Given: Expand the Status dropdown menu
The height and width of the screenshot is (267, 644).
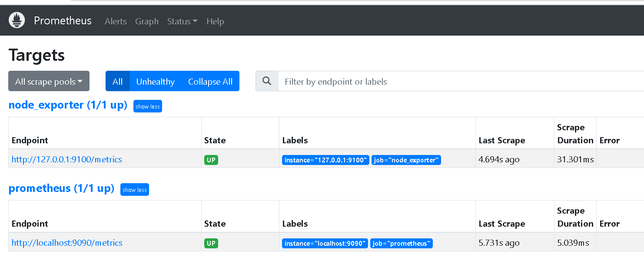Looking at the screenshot, I should pyautogui.click(x=182, y=21).
